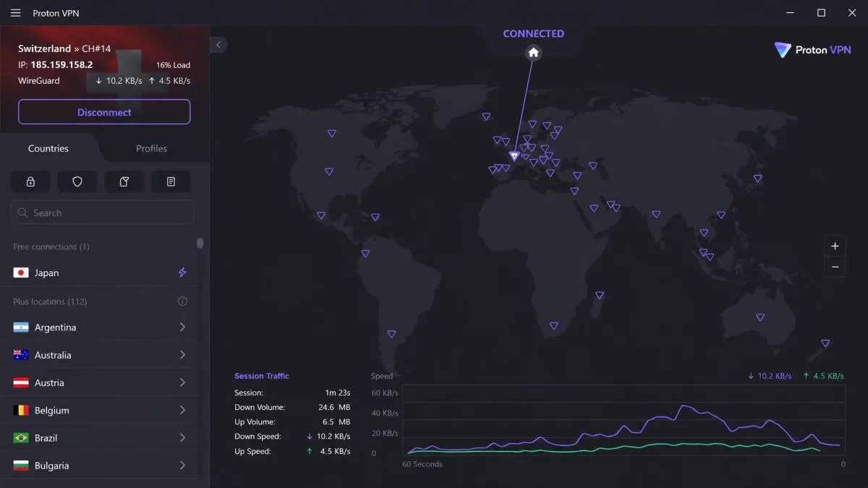Click the South Africa server marker
Screen dimensions: 868x488
pos(554,326)
